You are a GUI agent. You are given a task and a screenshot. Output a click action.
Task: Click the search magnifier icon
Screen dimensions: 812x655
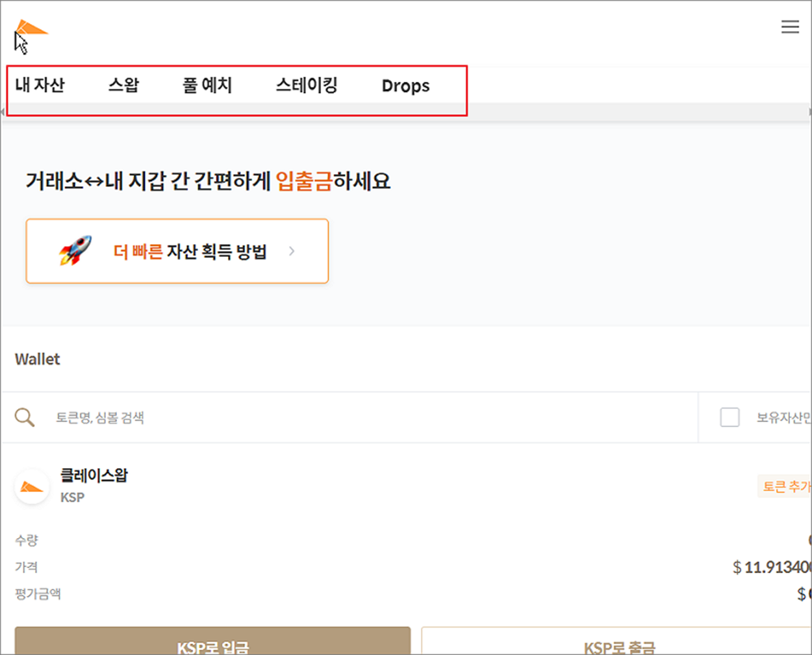[25, 417]
